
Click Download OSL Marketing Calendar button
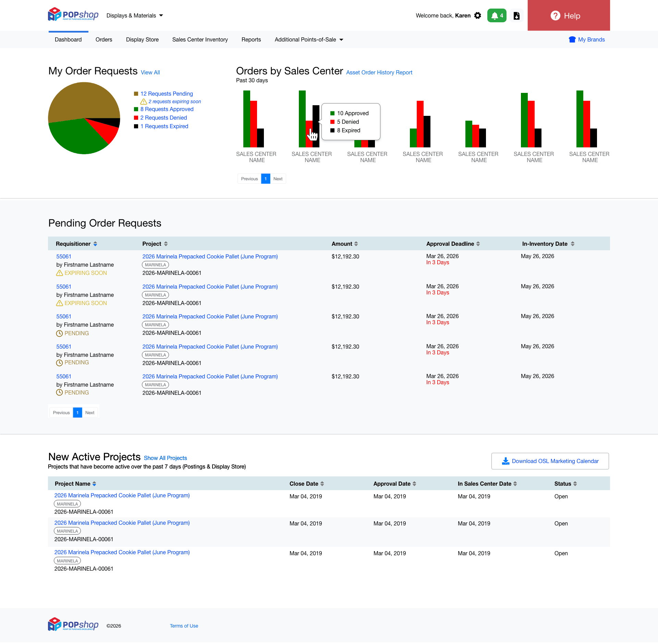coord(550,461)
